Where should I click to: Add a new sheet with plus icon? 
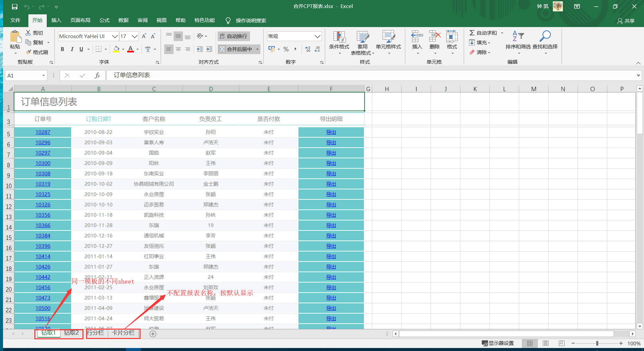(153, 334)
